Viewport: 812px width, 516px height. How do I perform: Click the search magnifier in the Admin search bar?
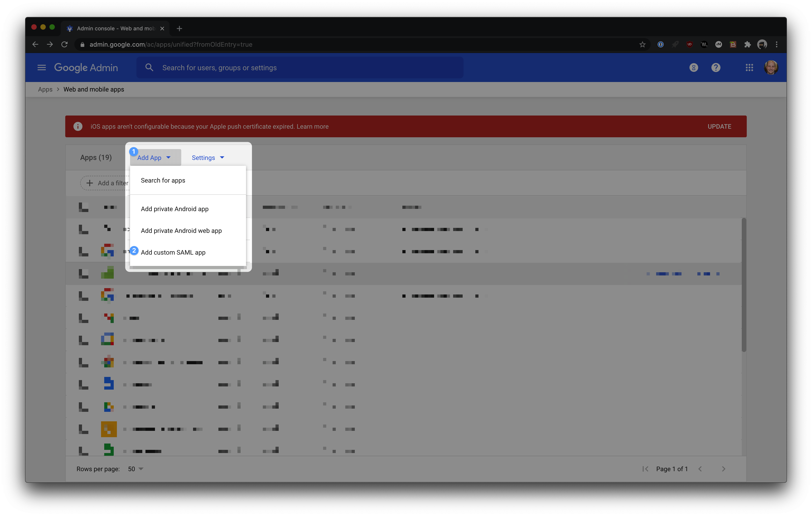[149, 68]
